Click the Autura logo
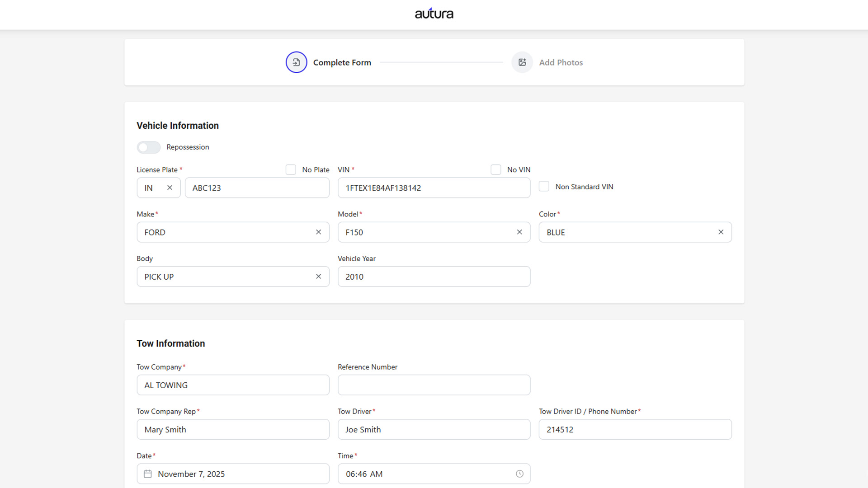This screenshot has height=488, width=868. 434,14
